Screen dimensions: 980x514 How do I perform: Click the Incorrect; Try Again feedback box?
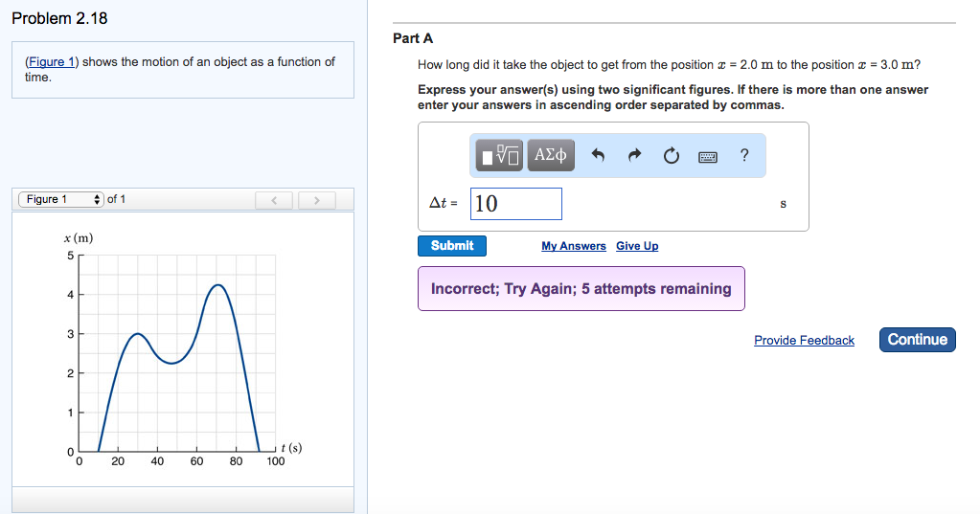click(x=581, y=288)
